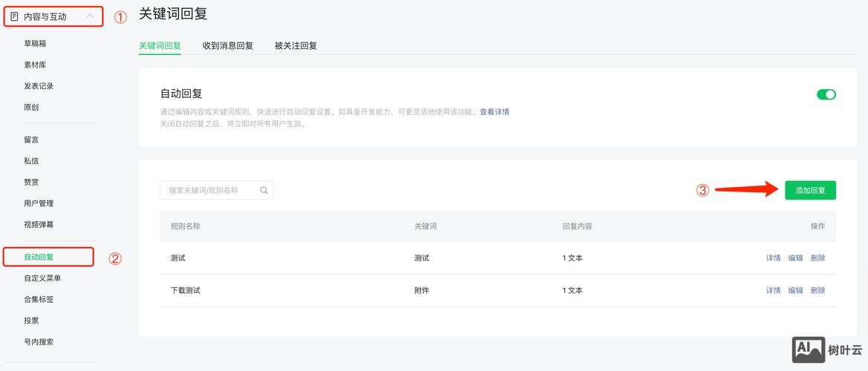The height and width of the screenshot is (371, 868).
Task: Open 发表记录 in the sidebar
Action: pos(39,86)
